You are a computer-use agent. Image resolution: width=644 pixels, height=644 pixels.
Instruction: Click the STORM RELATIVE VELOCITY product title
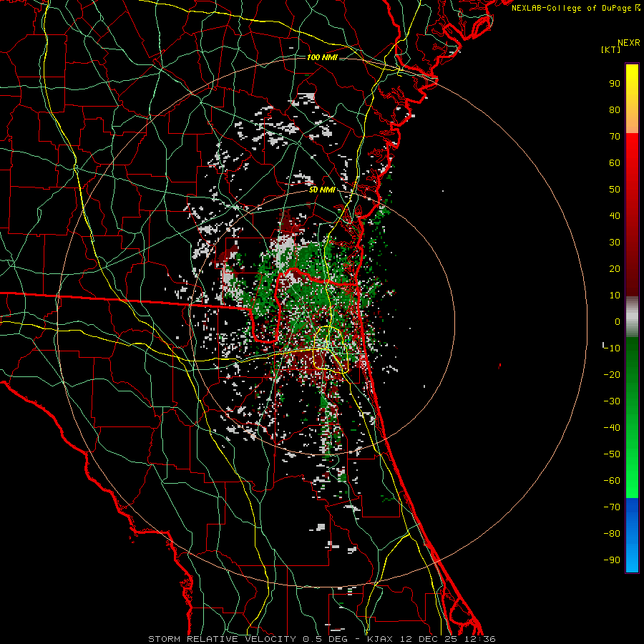point(222,639)
